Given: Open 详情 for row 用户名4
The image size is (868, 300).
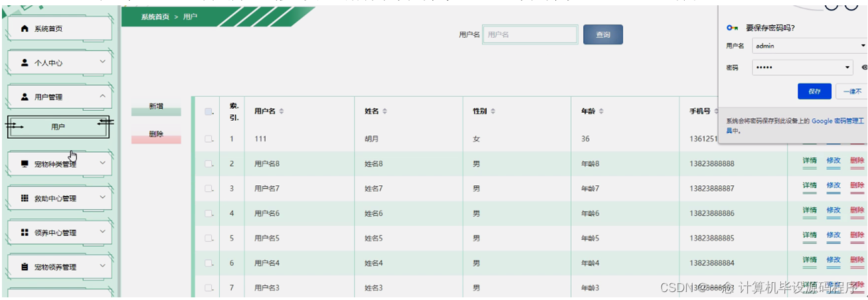Looking at the screenshot, I should tap(810, 260).
